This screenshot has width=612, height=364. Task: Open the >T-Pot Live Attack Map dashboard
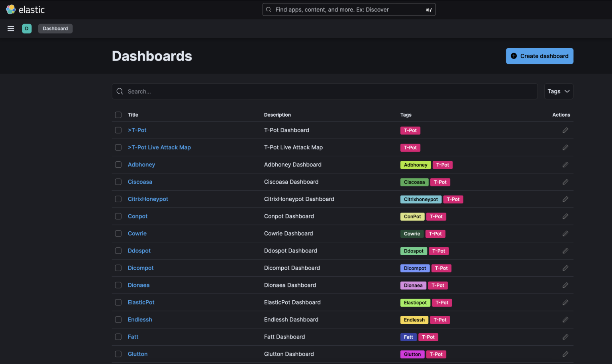(159, 147)
